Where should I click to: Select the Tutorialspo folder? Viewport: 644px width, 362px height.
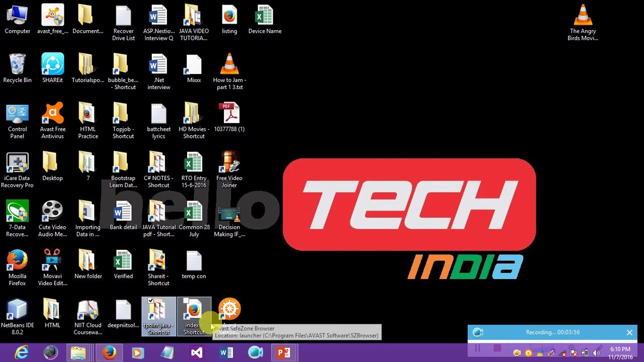[x=88, y=69]
